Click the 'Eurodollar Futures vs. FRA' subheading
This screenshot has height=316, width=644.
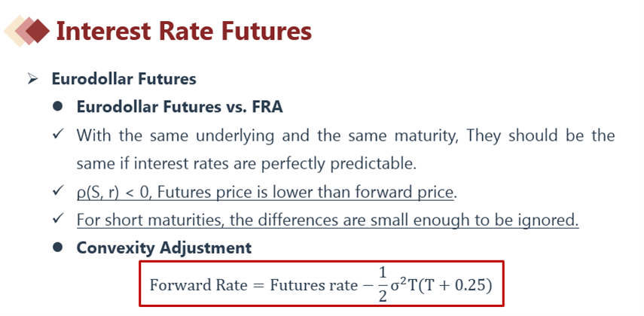179,107
